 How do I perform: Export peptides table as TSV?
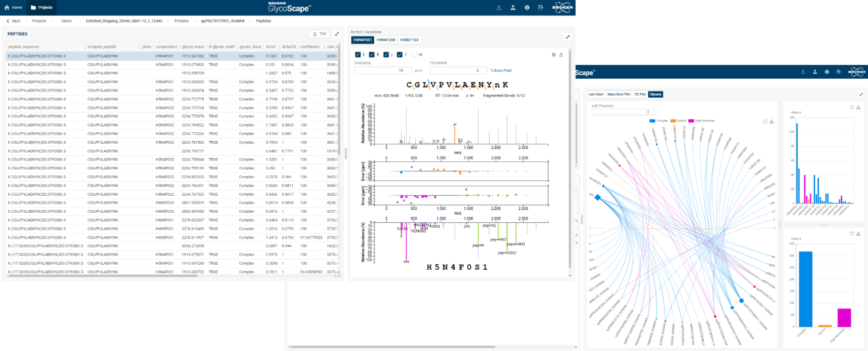(319, 34)
